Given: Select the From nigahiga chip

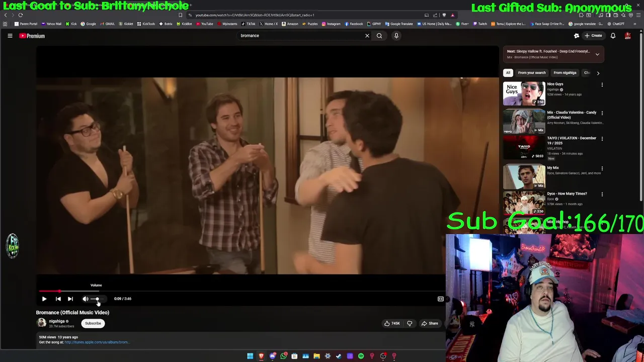Looking at the screenshot, I should point(565,73).
